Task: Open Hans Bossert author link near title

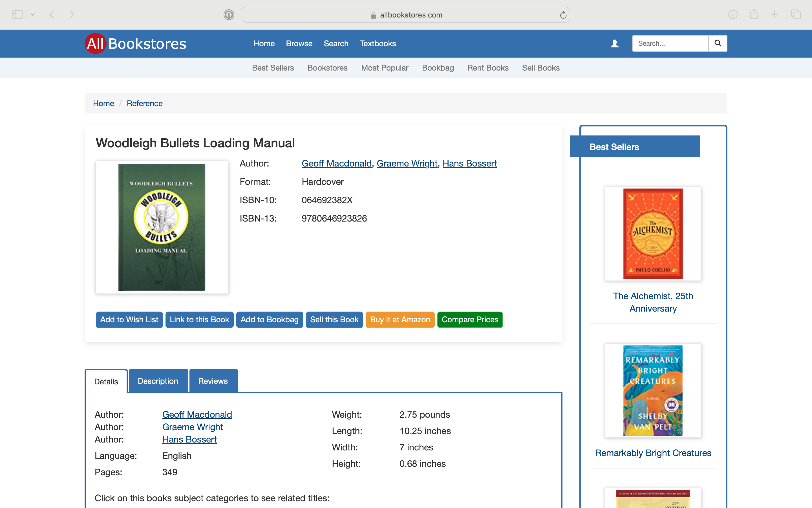Action: 469,163
